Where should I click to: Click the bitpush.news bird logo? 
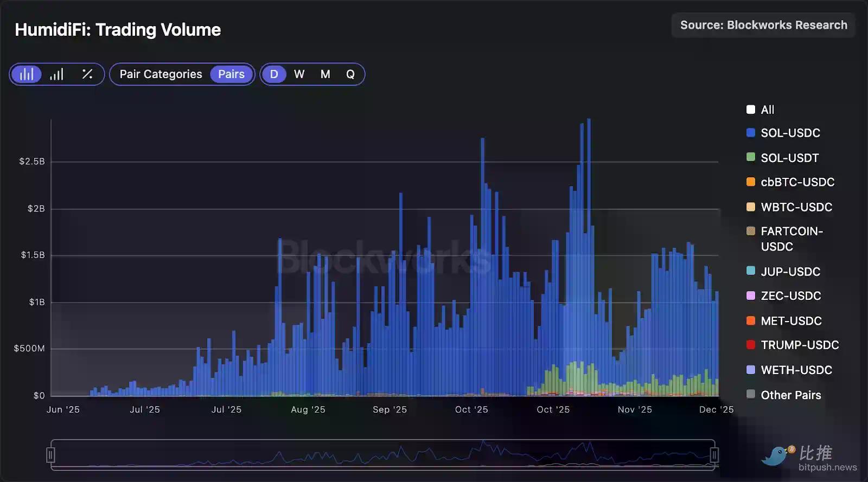tap(778, 455)
